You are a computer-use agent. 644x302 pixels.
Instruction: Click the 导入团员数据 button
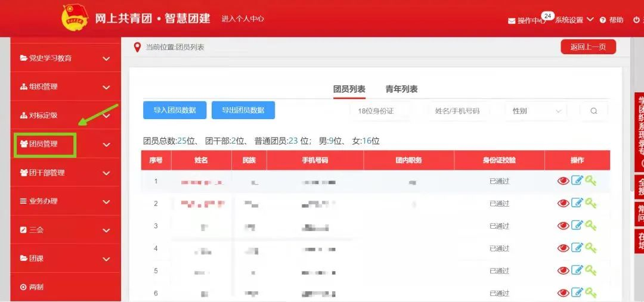point(175,110)
